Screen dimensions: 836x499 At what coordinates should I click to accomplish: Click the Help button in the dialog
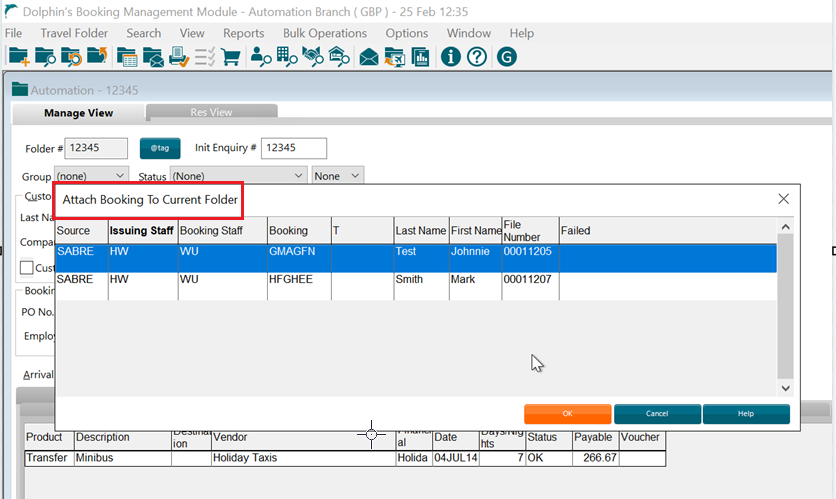(x=746, y=414)
